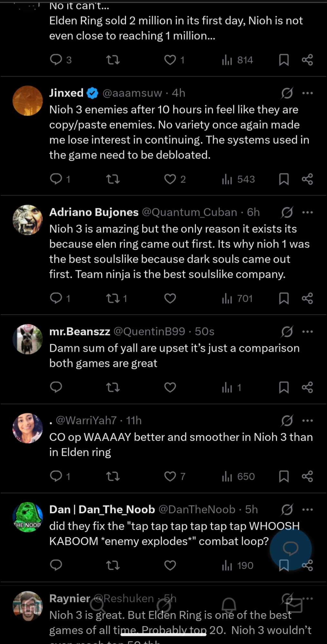Open the @QuentinB99 profile link
Screen dimensions: 327x644
coord(149,331)
